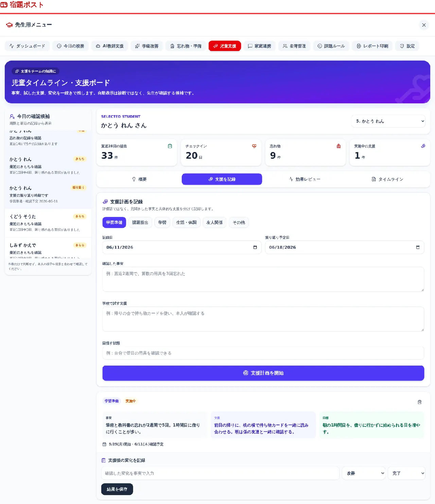Screen dimensions: 435x504
Task: Click the people icon beside 今日の確認候補
Action: pyautogui.click(x=12, y=116)
